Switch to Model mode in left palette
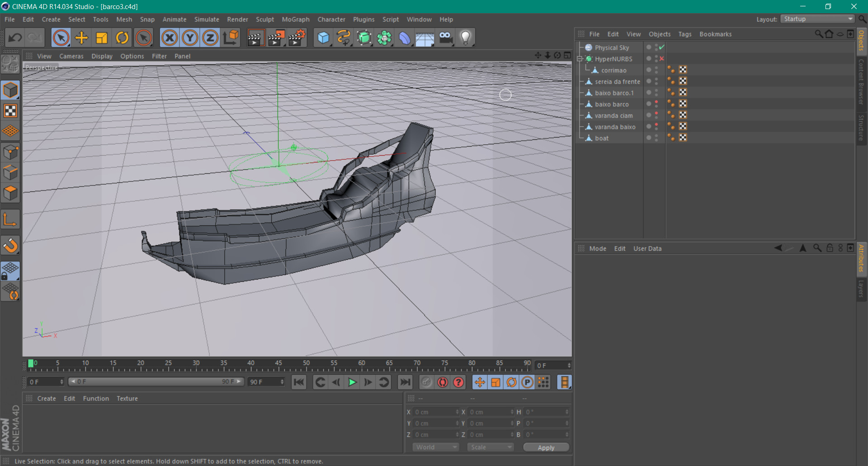This screenshot has width=868, height=466. pos(10,90)
